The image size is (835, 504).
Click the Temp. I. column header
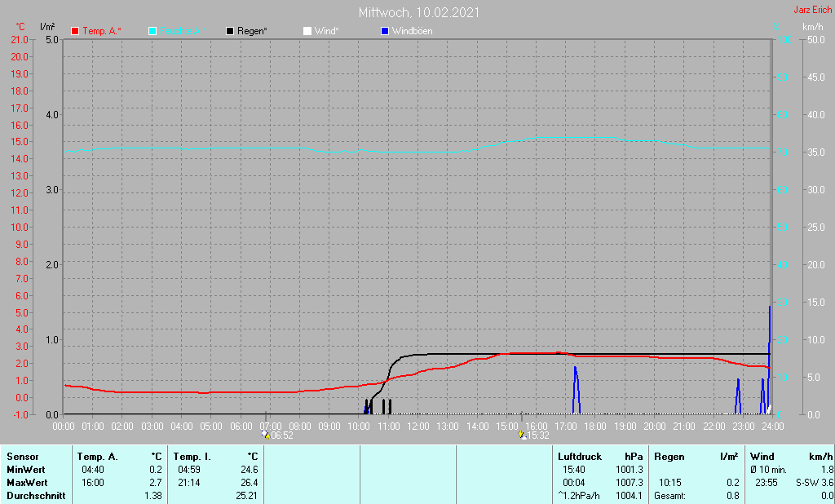point(192,457)
